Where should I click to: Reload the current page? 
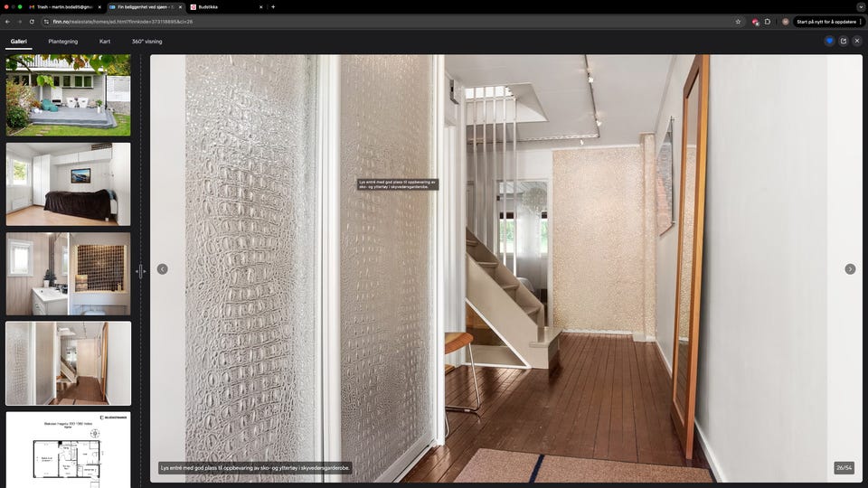click(x=32, y=22)
